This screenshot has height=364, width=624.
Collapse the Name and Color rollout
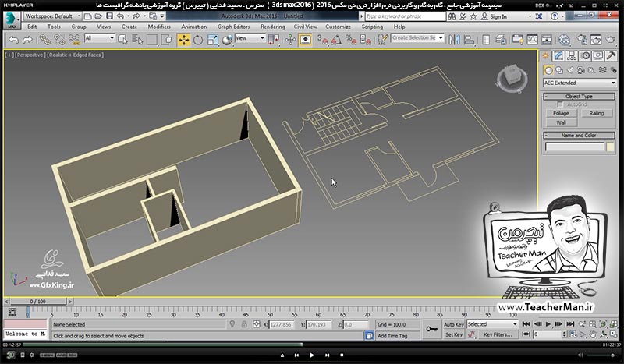tap(579, 136)
